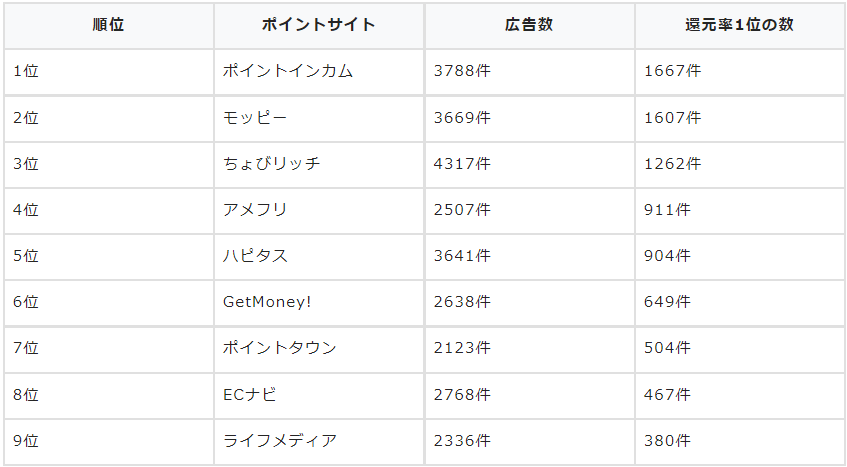Image resolution: width=847 pixels, height=467 pixels.
Task: Click the ポイントサイト column header
Action: [x=318, y=25]
